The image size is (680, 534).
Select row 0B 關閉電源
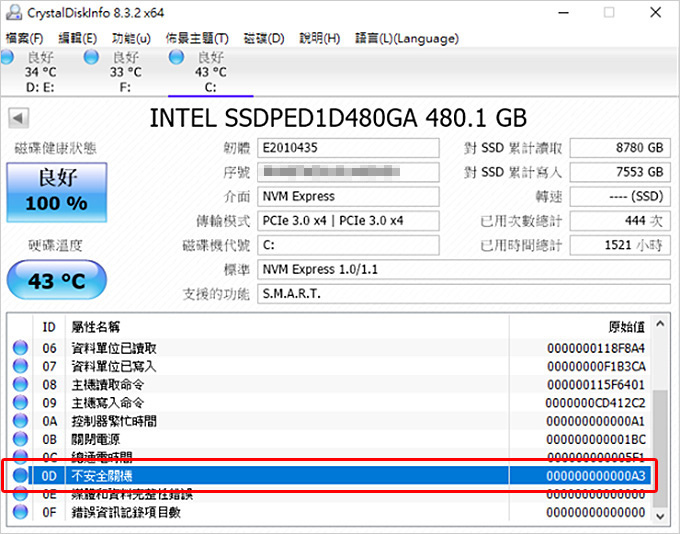tap(330, 439)
